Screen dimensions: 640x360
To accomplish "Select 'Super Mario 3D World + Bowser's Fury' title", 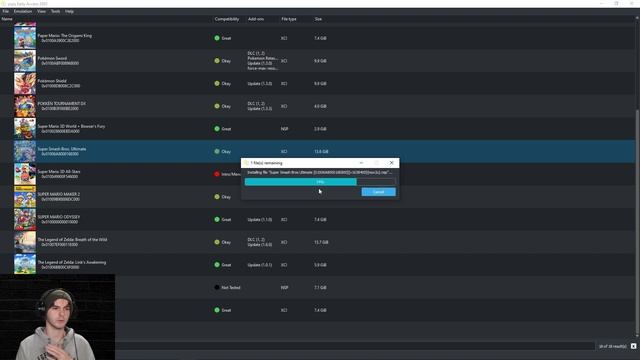I will click(71, 126).
